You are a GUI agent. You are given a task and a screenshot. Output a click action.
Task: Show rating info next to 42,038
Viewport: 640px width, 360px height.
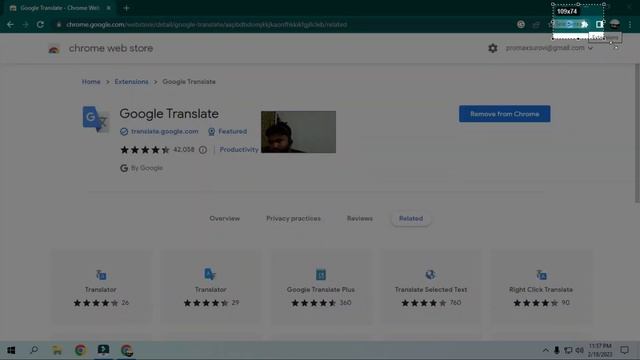(203, 150)
